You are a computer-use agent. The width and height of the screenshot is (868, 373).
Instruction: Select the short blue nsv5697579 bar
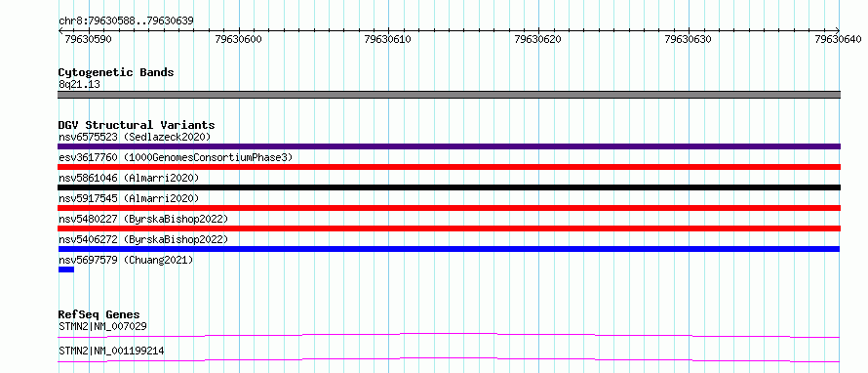pos(66,269)
